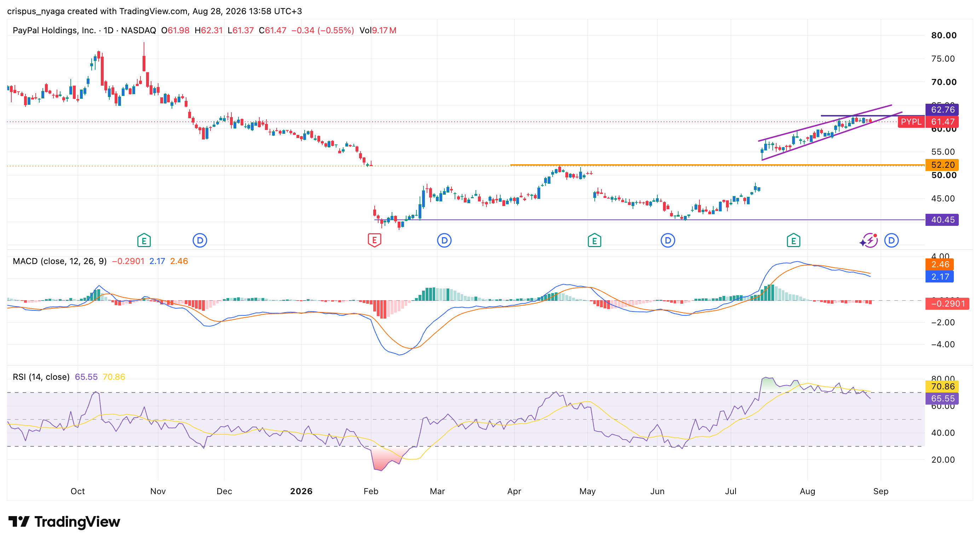Click the 2026 label on the time axis
980x543 pixels.
click(301, 491)
